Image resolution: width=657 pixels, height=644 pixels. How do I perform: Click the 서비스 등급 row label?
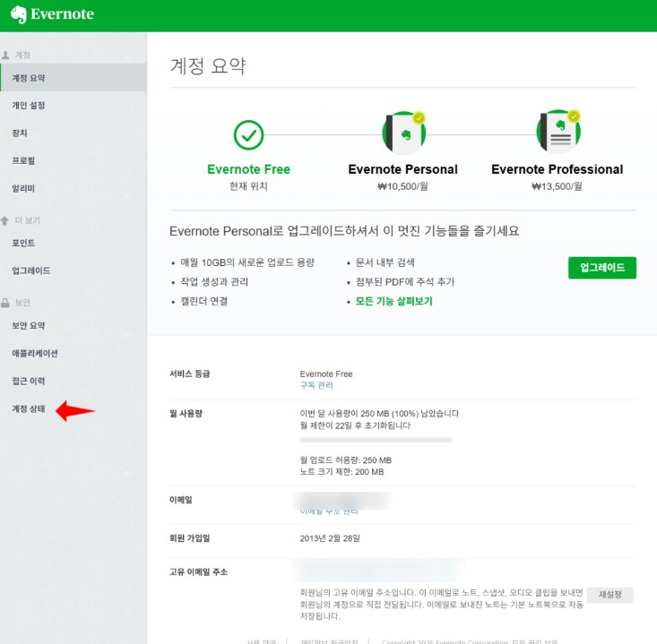(x=190, y=374)
